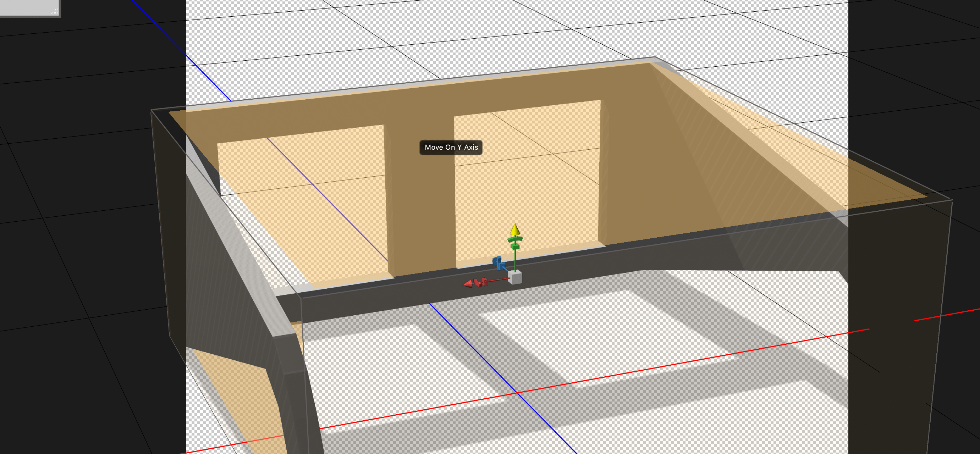Click the green cube scale handle

(x=515, y=247)
